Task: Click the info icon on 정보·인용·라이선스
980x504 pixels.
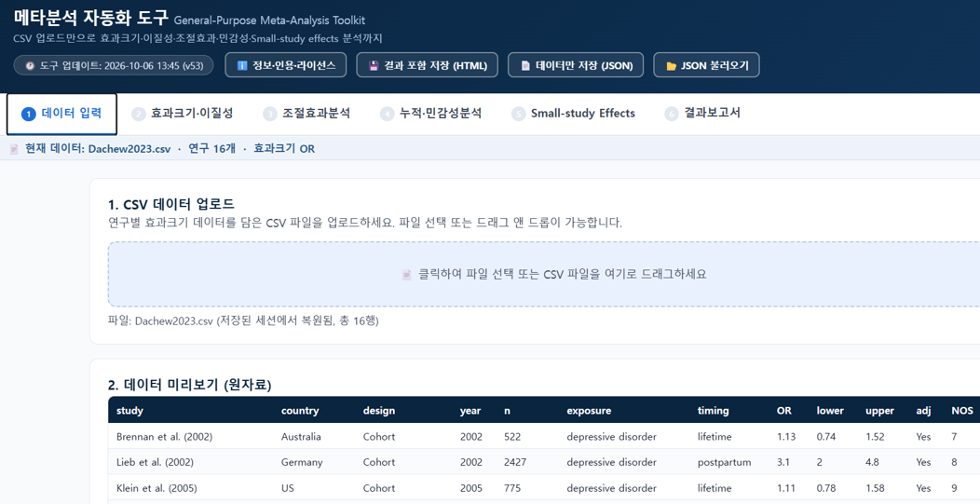Action: point(242,65)
